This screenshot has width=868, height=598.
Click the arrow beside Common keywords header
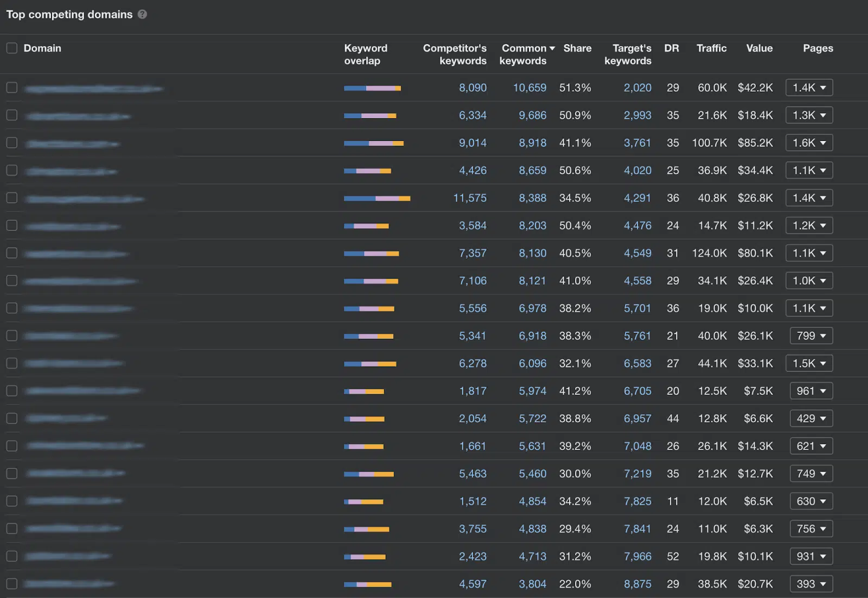click(552, 48)
